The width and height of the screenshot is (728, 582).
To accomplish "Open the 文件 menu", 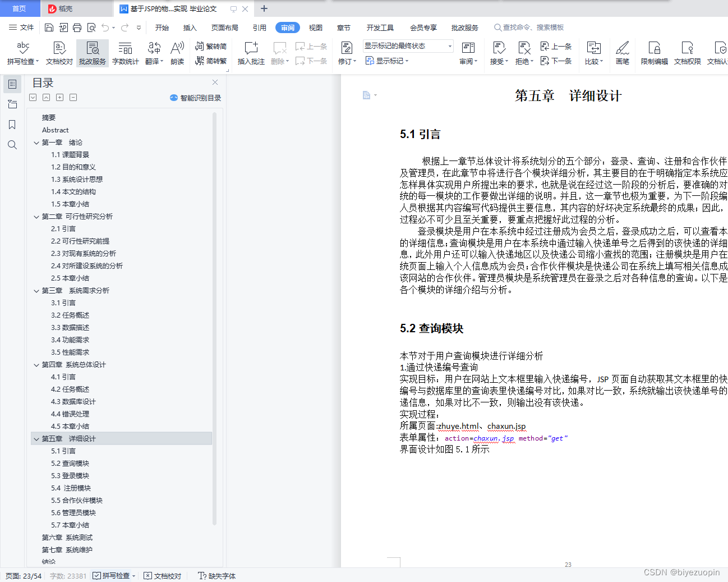I will pos(21,28).
